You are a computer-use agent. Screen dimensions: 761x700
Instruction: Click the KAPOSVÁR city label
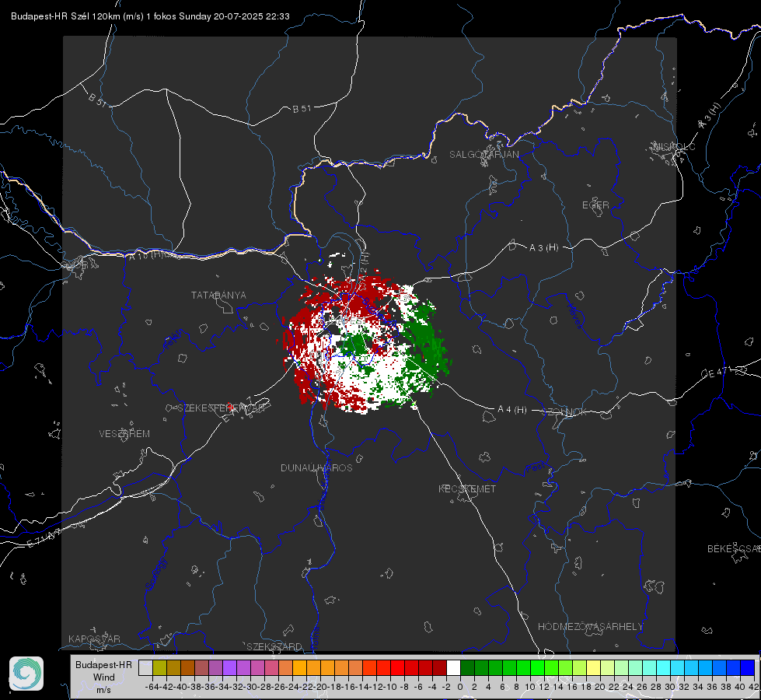94,639
